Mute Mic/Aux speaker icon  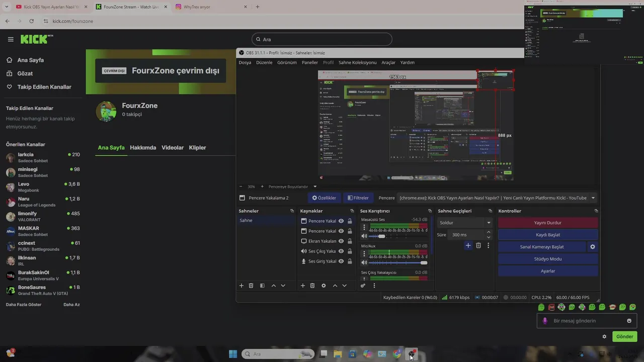(x=364, y=262)
